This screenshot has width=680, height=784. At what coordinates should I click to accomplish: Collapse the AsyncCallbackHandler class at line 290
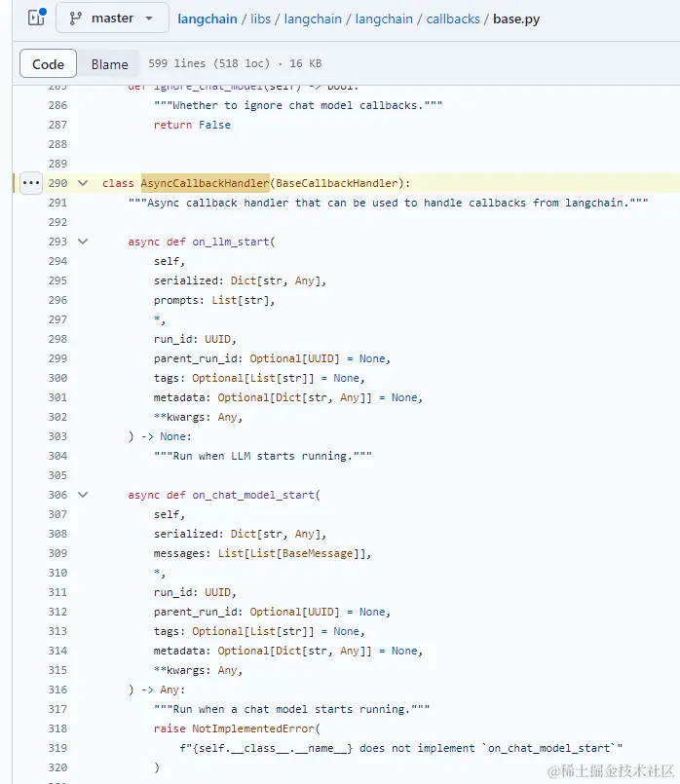(x=83, y=183)
